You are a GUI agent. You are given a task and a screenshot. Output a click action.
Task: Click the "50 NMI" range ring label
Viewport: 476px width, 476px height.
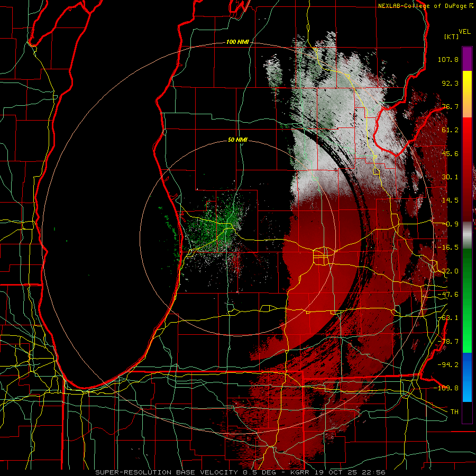[x=237, y=140]
